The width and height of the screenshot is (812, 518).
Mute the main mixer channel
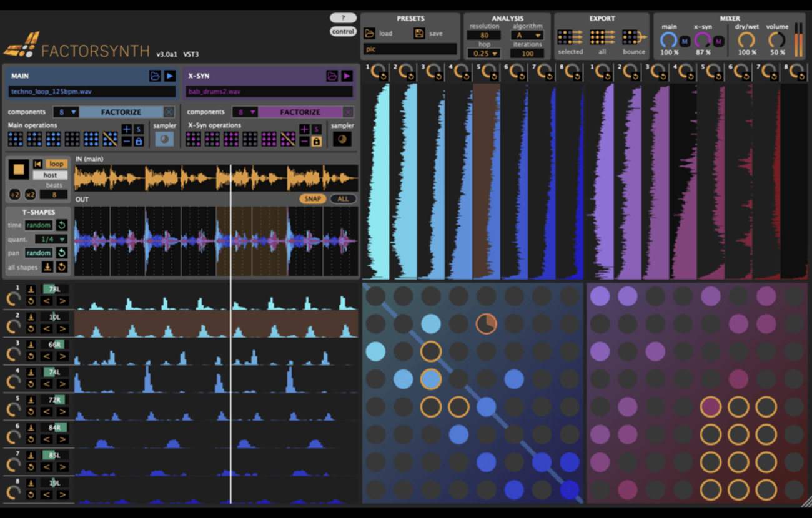coord(685,41)
